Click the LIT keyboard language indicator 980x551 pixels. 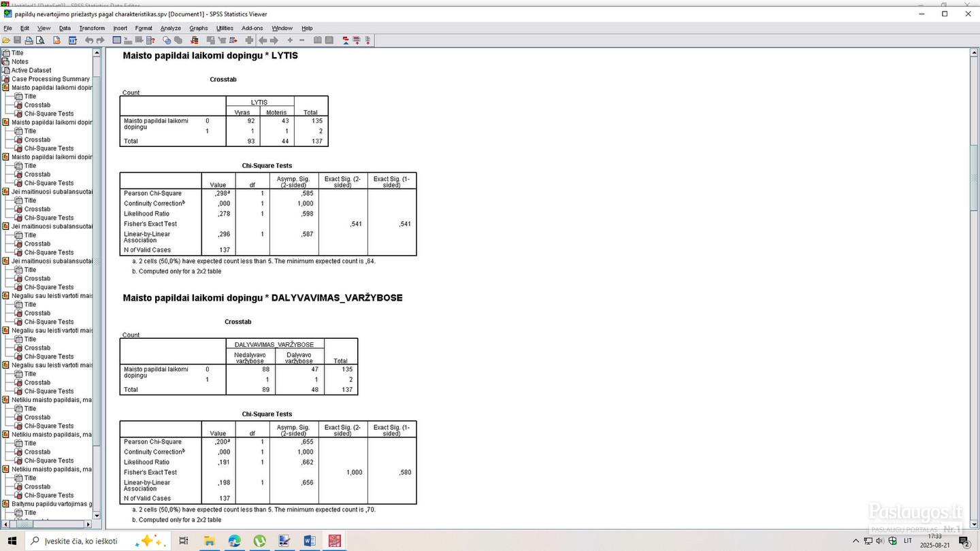point(908,541)
